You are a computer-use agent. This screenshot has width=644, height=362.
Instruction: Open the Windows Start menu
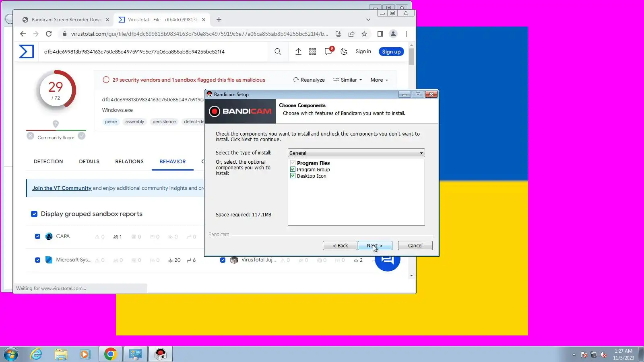pos(11,354)
